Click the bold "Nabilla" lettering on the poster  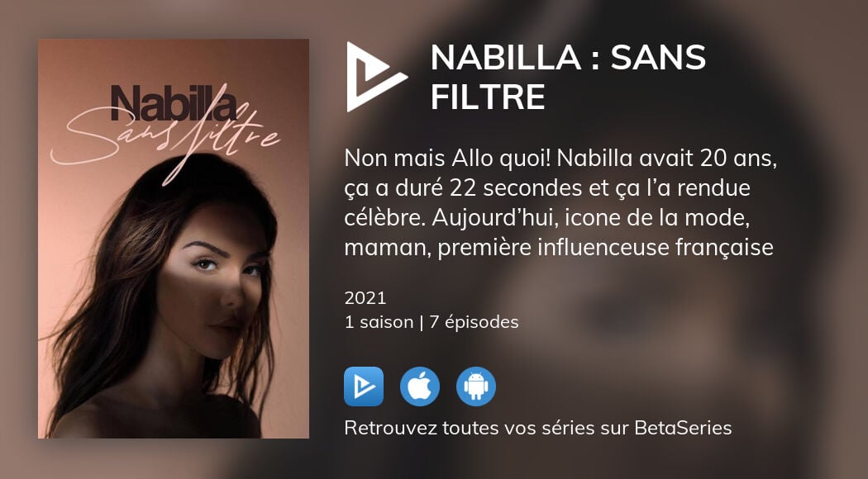coord(174,103)
